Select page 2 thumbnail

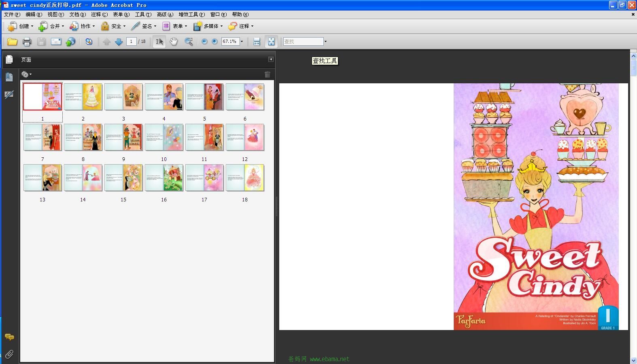click(x=83, y=97)
